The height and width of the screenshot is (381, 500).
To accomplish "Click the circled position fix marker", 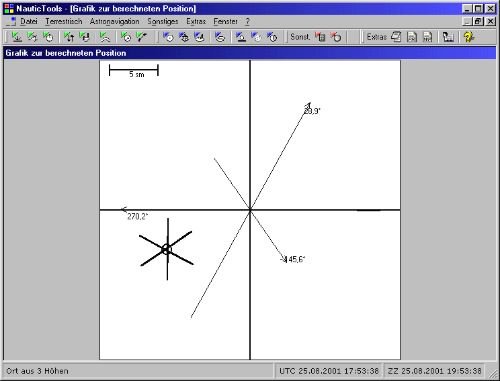I will pos(166,249).
